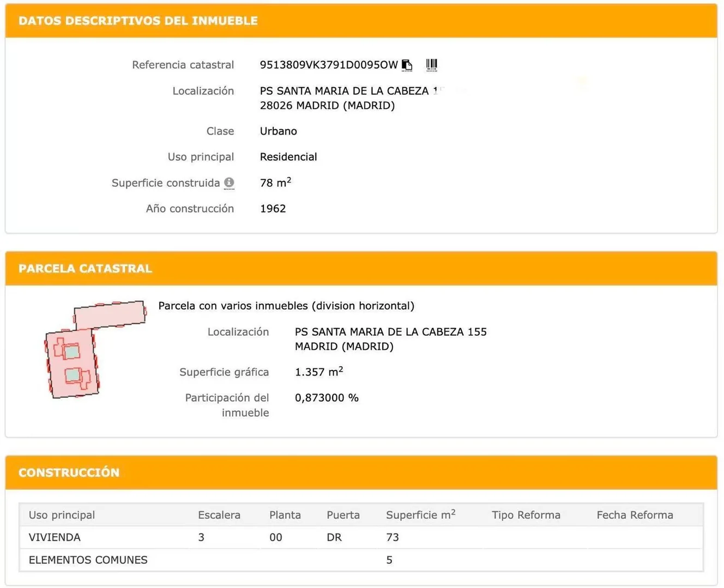Select the Clase value Urbano

[x=278, y=131]
